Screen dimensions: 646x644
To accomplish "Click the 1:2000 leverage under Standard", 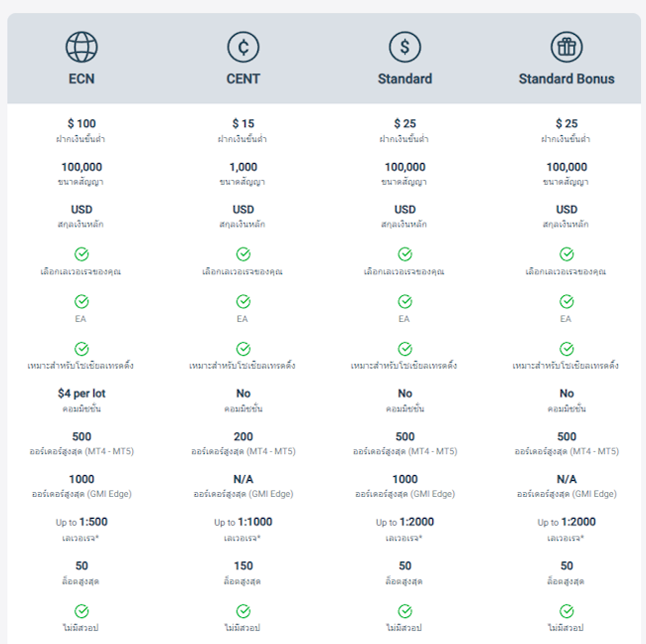I will pyautogui.click(x=404, y=522).
